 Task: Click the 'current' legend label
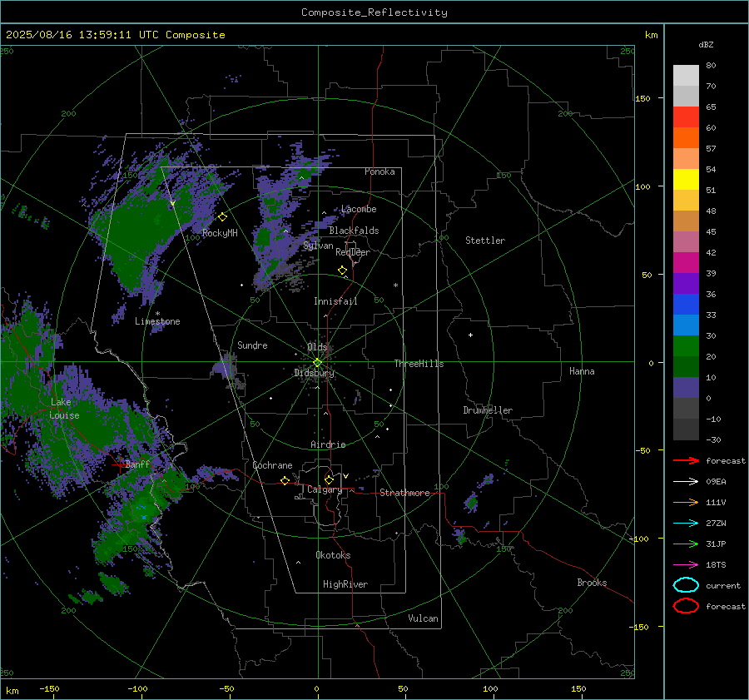tap(723, 586)
